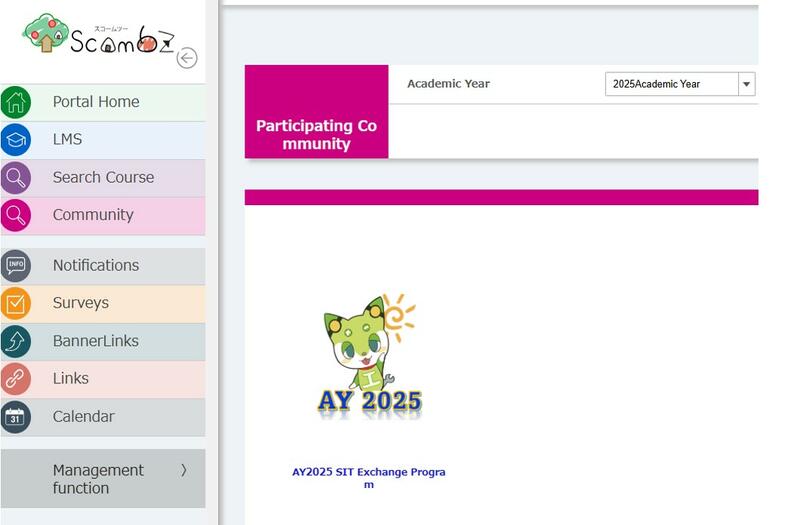Select the Participating Community header tab
This screenshot has width=800, height=525.
tap(316, 134)
